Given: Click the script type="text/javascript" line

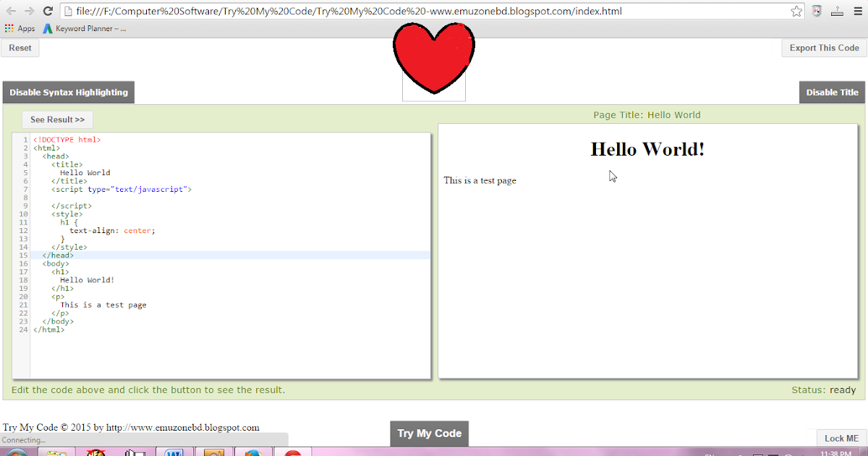Looking at the screenshot, I should click(122, 189).
